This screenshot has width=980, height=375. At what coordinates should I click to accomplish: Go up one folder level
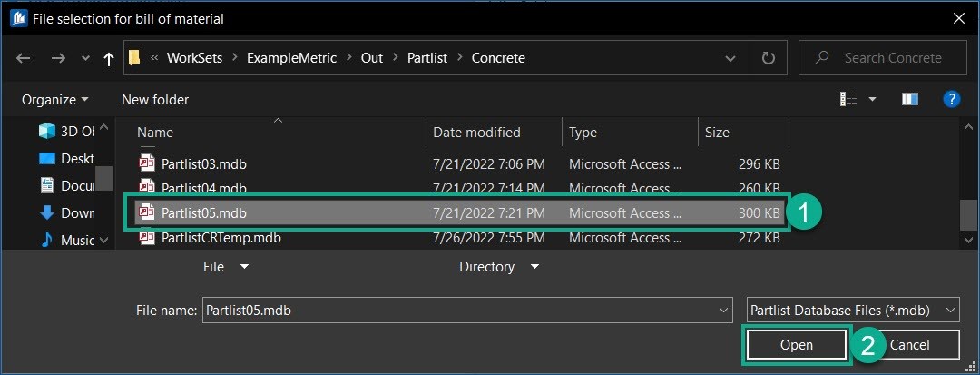109,58
